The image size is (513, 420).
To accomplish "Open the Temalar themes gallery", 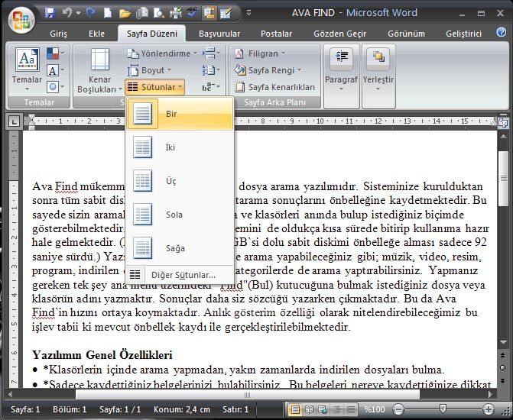I will click(x=28, y=70).
